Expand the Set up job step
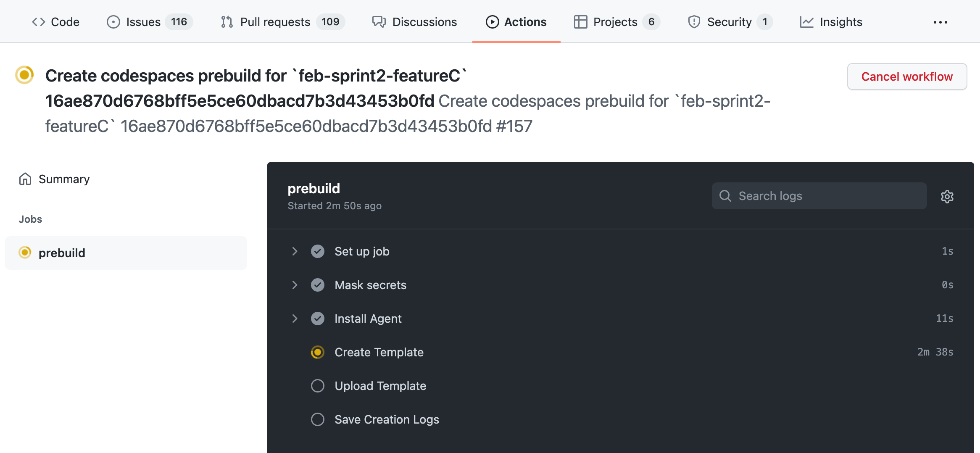This screenshot has height=453, width=980. tap(295, 251)
